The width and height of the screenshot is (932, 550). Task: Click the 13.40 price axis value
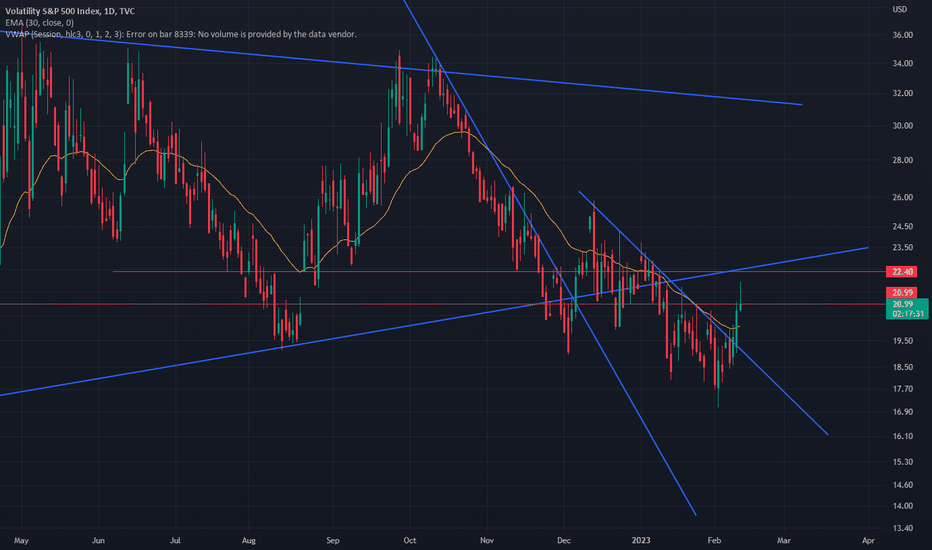click(902, 528)
